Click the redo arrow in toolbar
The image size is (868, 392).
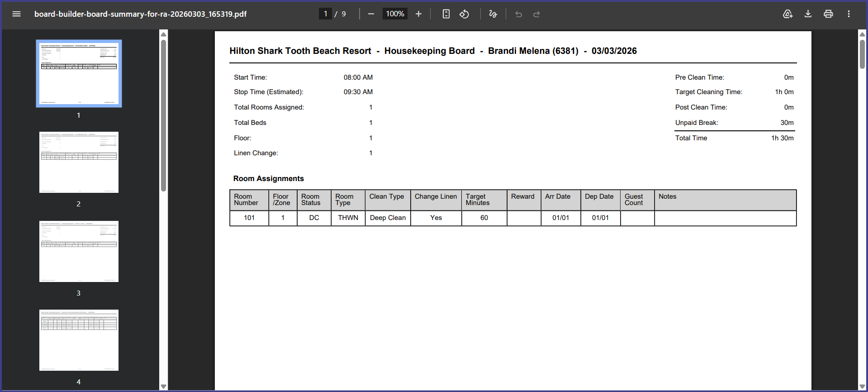pyautogui.click(x=536, y=14)
